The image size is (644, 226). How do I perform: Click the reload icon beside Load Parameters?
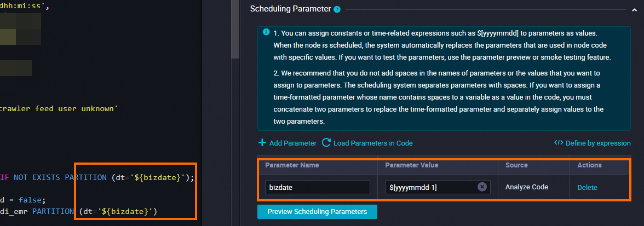[326, 143]
